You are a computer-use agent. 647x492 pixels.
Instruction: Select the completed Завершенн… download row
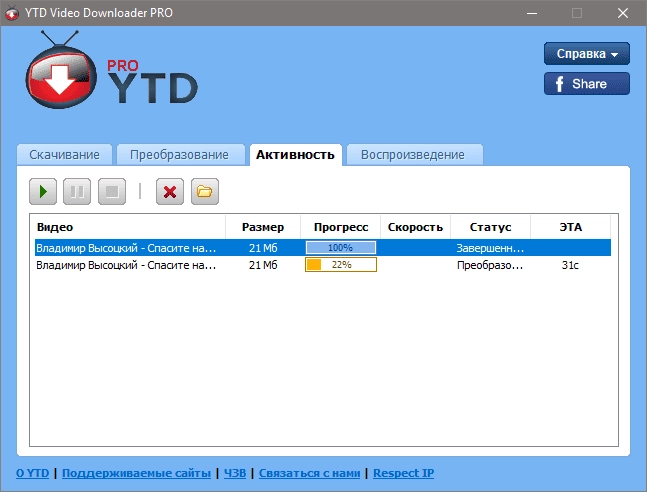tap(323, 248)
